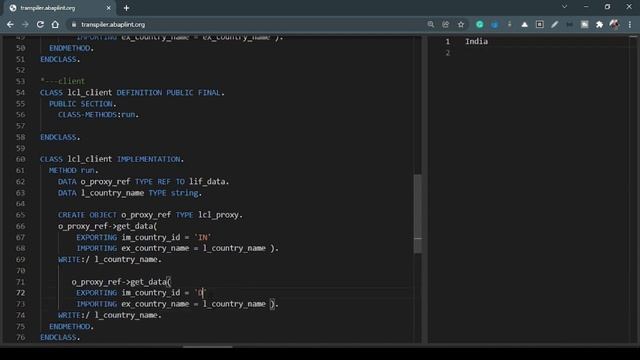Image resolution: width=640 pixels, height=360 pixels.
Task: Open the white triangle extension icon
Action: (x=524, y=24)
